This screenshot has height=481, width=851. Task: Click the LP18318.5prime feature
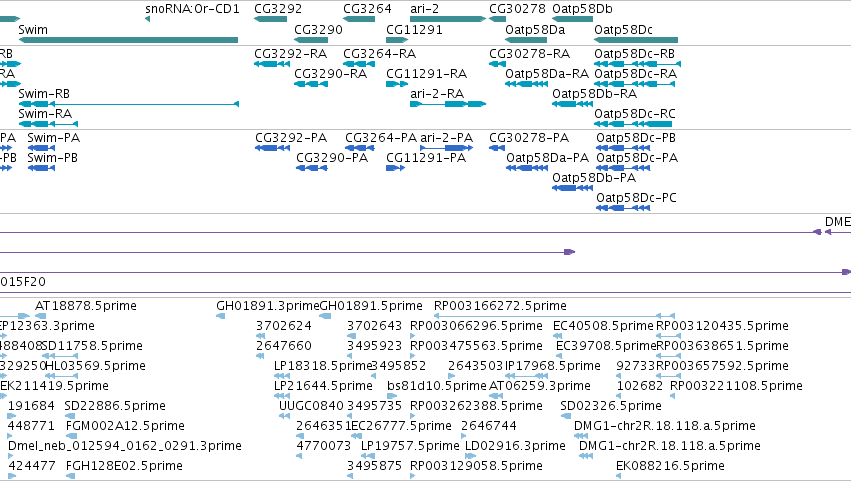pyautogui.click(x=281, y=376)
